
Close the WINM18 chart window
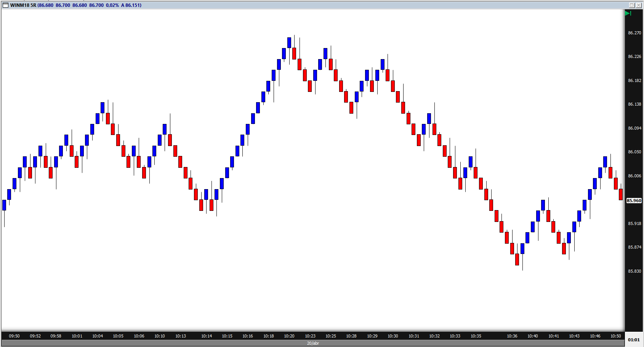coord(639,5)
